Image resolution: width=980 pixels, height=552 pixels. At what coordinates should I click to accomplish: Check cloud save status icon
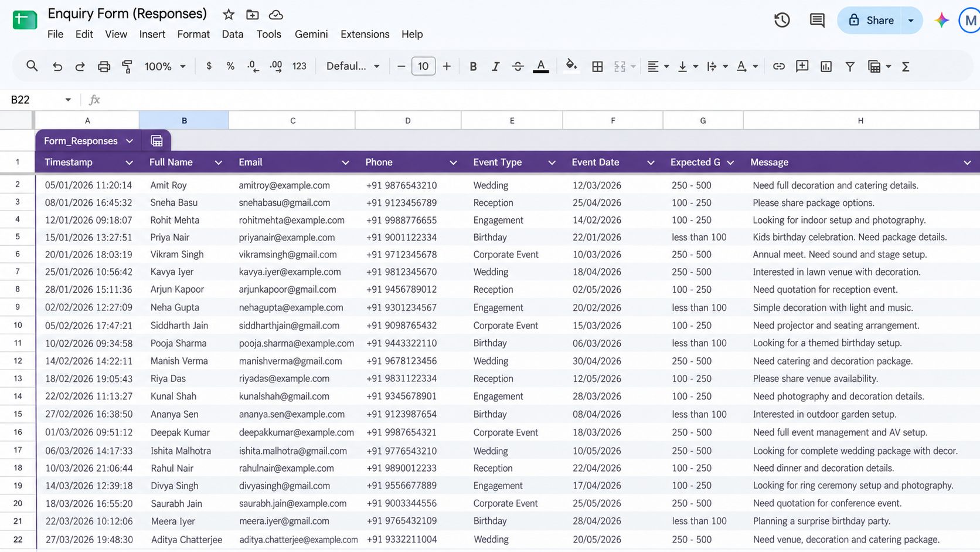pyautogui.click(x=276, y=15)
